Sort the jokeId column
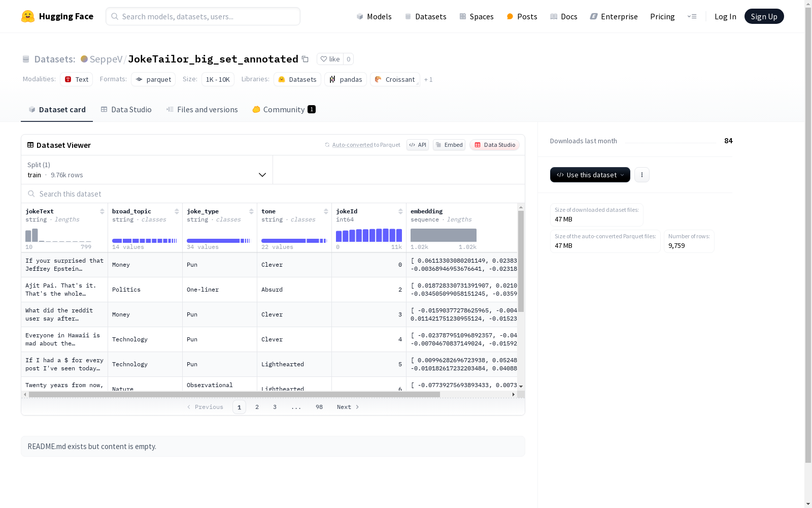 [x=400, y=211]
